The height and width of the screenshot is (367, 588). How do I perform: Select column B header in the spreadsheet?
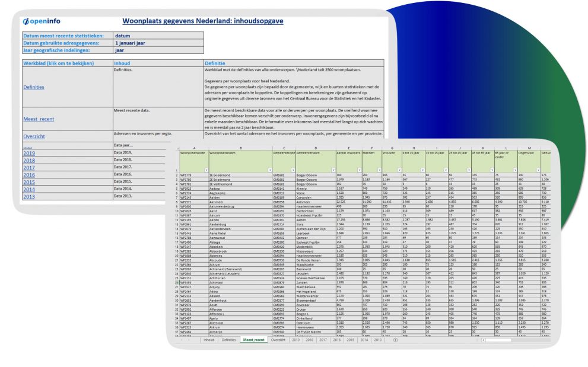pos(241,148)
